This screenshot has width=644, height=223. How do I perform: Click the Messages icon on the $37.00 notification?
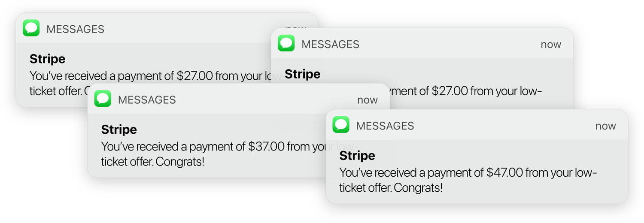click(x=103, y=99)
